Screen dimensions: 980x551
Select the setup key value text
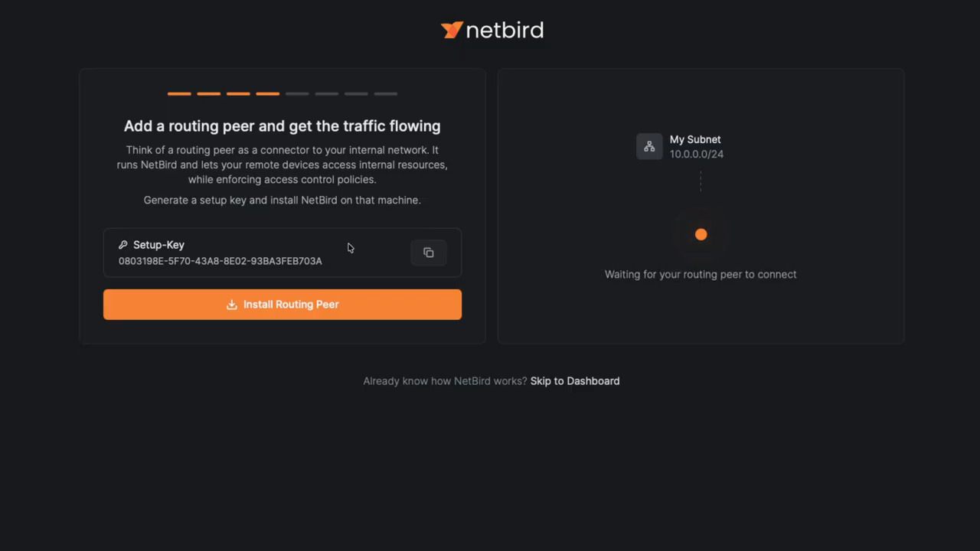coord(220,260)
